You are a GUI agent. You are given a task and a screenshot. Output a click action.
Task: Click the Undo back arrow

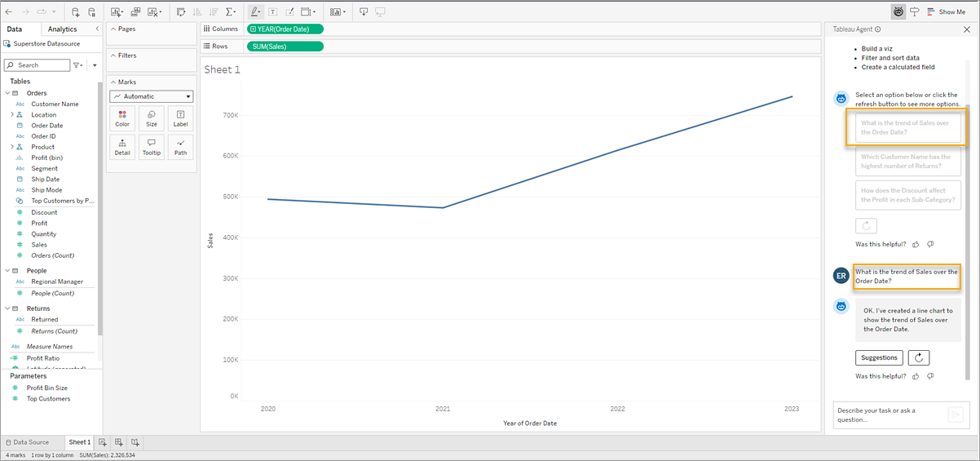point(9,12)
